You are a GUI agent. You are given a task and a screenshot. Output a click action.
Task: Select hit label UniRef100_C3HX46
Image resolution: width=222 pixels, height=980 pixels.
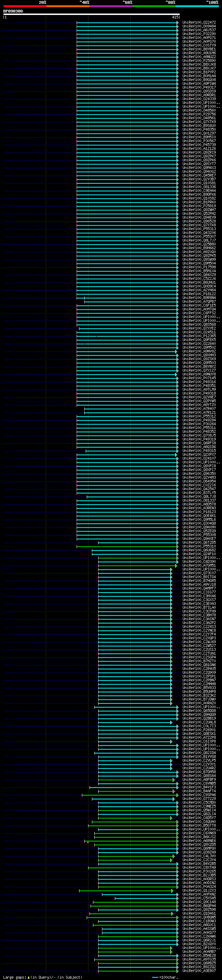199,596
